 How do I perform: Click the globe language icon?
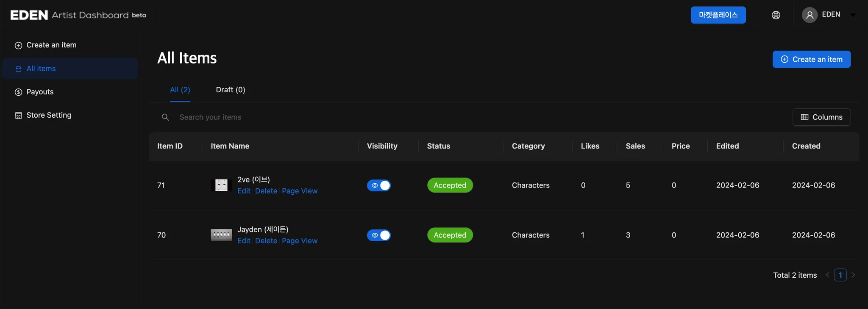(x=776, y=15)
